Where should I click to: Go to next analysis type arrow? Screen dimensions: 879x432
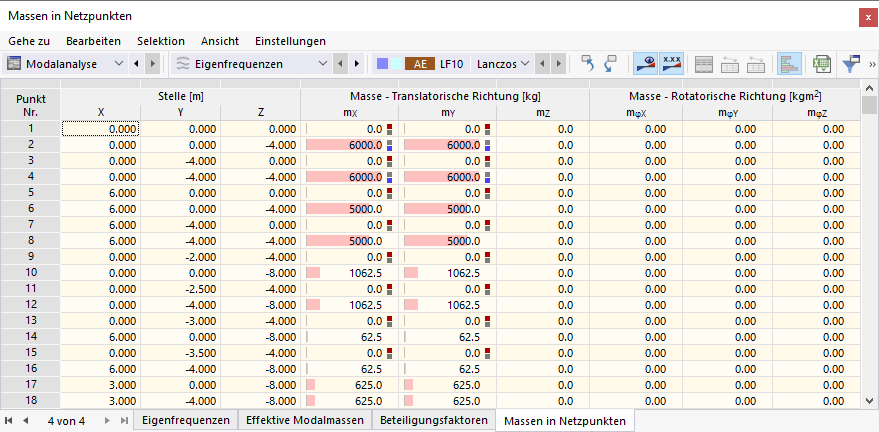pos(152,64)
